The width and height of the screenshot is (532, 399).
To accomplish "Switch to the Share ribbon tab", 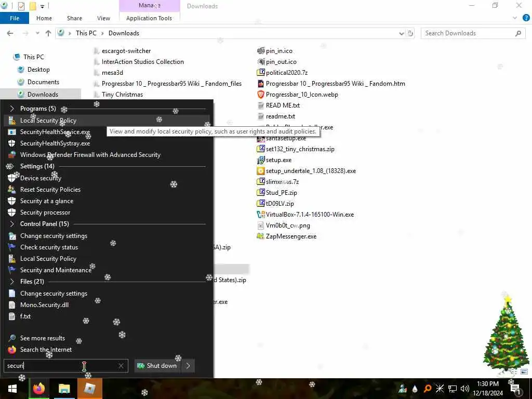I will [74, 18].
